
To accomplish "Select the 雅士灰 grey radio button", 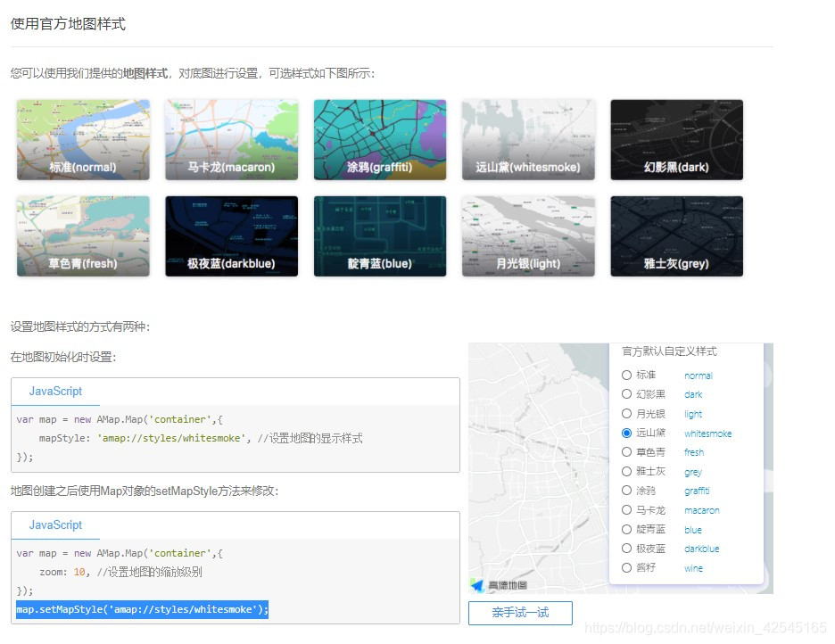I will [x=626, y=471].
